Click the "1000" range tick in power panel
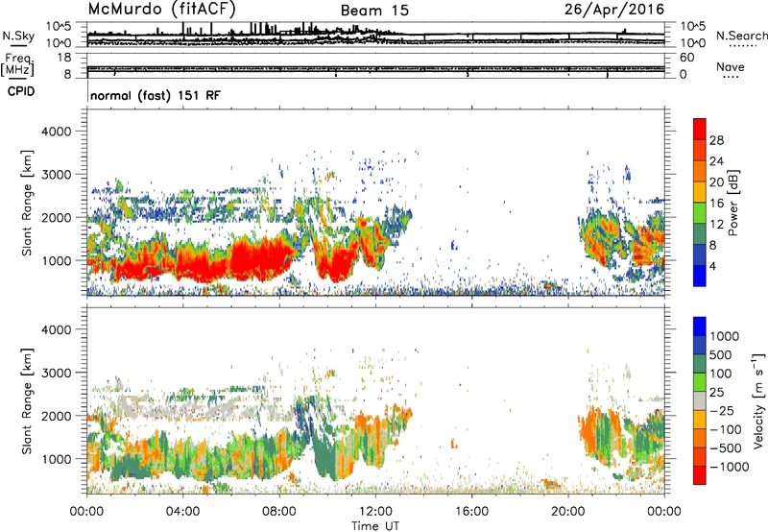Screen dimensions: 768x532 [x=56, y=260]
